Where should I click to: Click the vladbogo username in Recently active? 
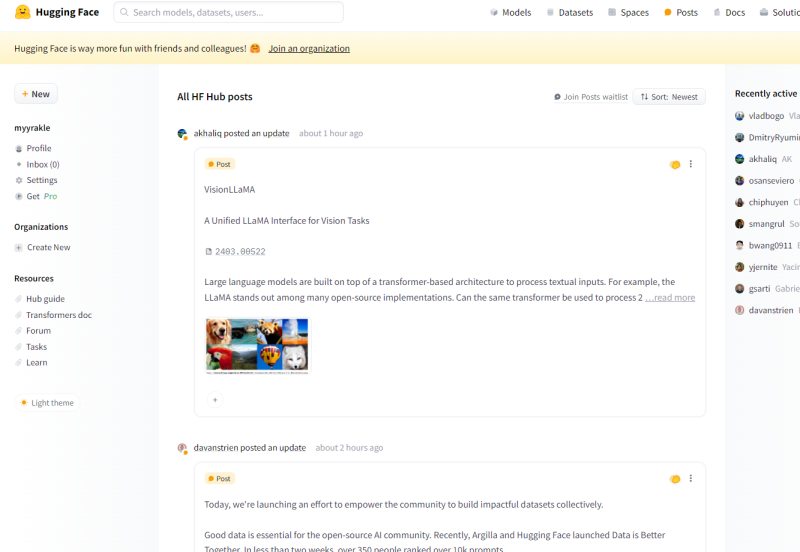click(x=766, y=116)
